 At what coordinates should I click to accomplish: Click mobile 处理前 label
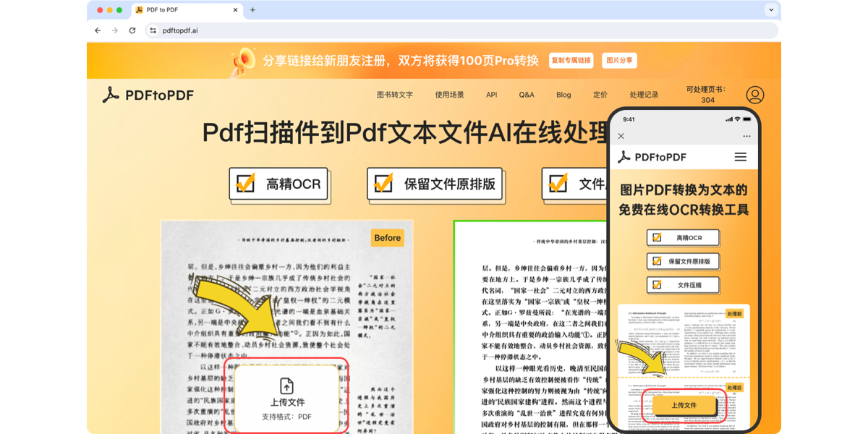pyautogui.click(x=735, y=314)
